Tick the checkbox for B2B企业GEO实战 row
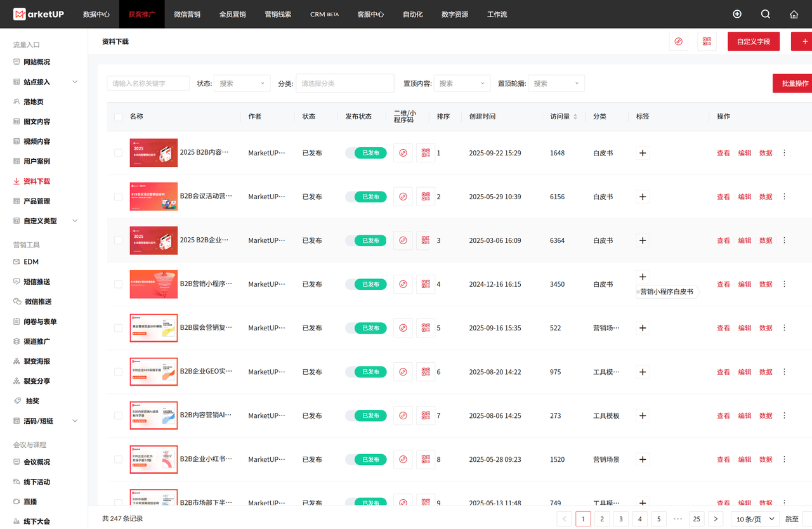Image resolution: width=812 pixels, height=529 pixels. (118, 372)
